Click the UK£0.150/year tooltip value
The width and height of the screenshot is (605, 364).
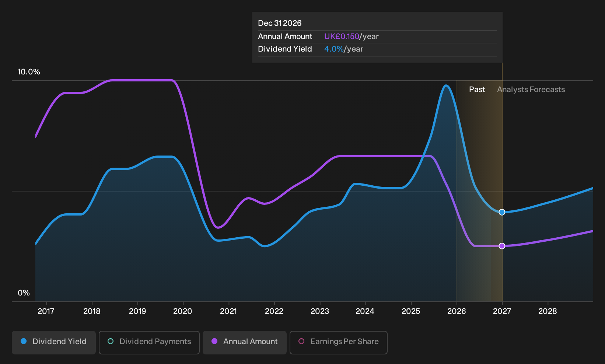click(351, 36)
